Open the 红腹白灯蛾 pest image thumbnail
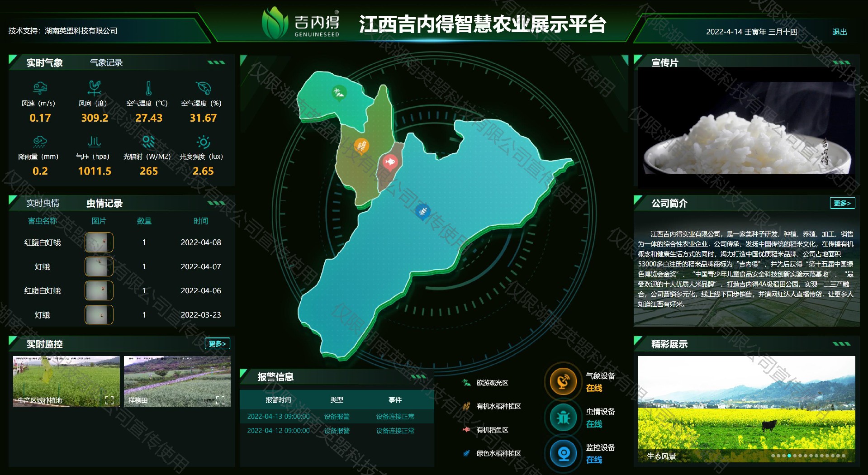Image resolution: width=868 pixels, height=475 pixels. pos(99,242)
